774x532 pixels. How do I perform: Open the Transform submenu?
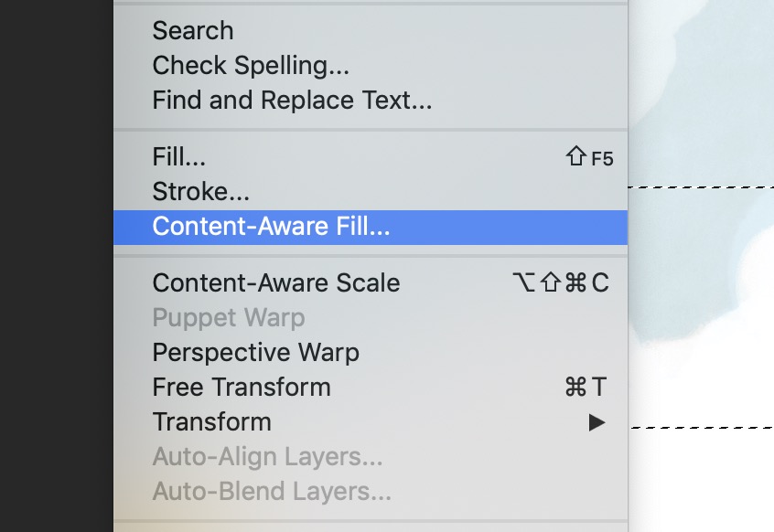(x=371, y=422)
